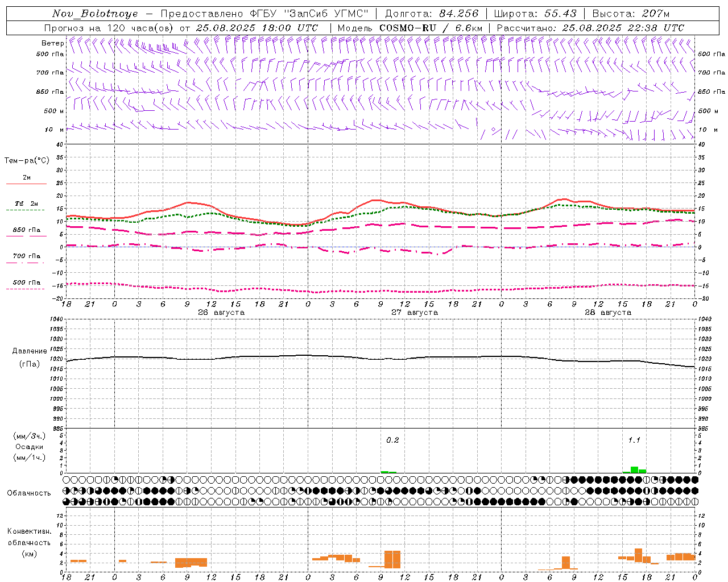Click the Ветер panel label

tap(52, 43)
